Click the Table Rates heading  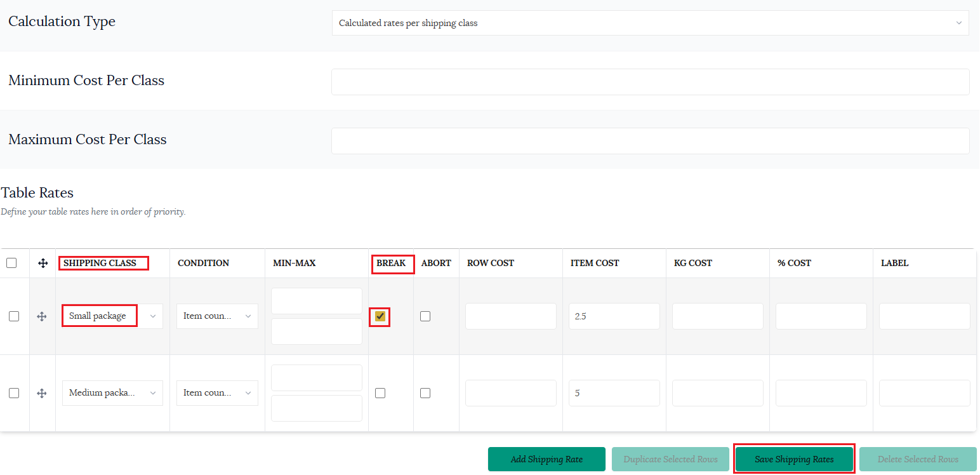pyautogui.click(x=37, y=192)
